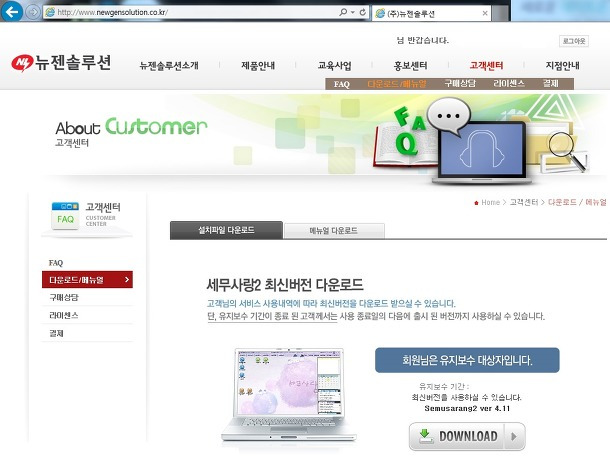Click 다운로드 / 매뉴얼 in the breadcrumb

(x=577, y=202)
